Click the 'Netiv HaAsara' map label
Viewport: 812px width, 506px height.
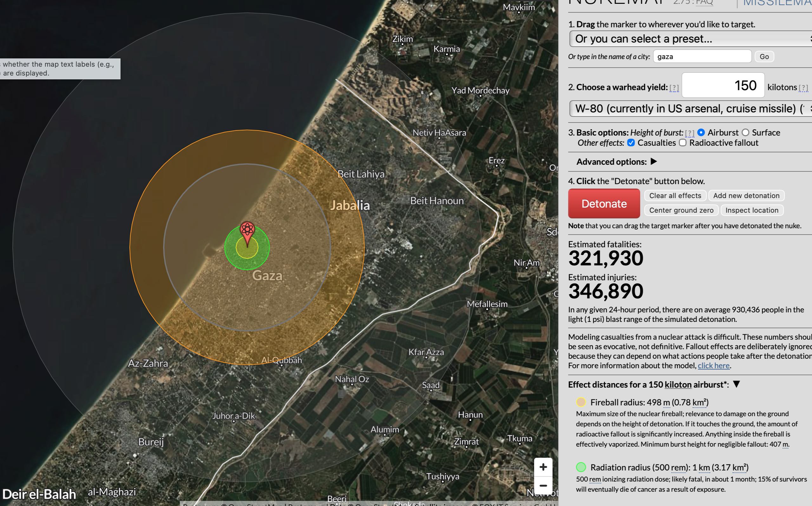point(439,132)
